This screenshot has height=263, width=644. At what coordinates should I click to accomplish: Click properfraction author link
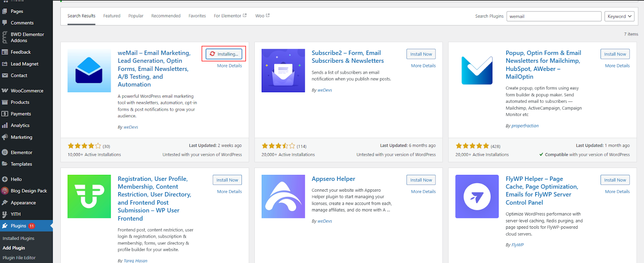pyautogui.click(x=525, y=126)
